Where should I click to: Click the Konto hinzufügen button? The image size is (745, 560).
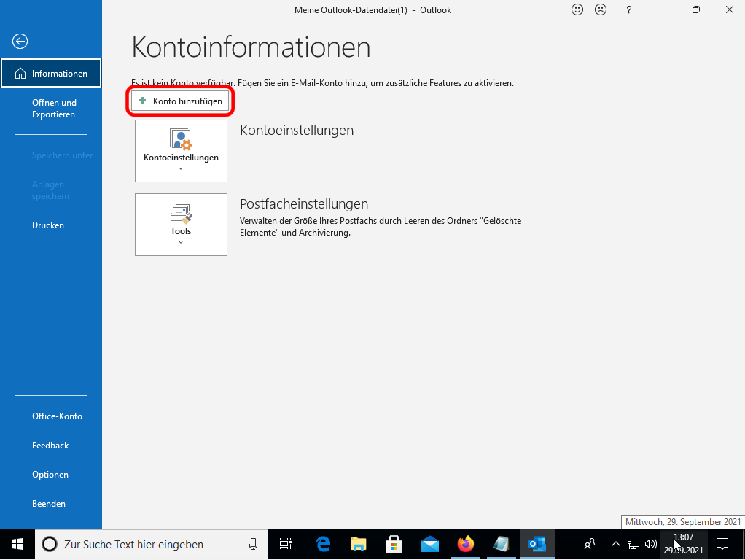click(x=180, y=101)
